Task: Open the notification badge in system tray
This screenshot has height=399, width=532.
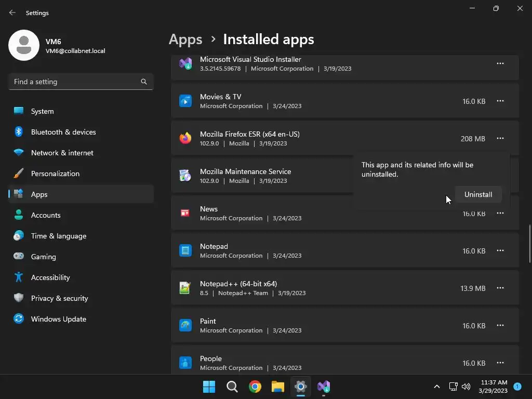Action: (x=517, y=387)
